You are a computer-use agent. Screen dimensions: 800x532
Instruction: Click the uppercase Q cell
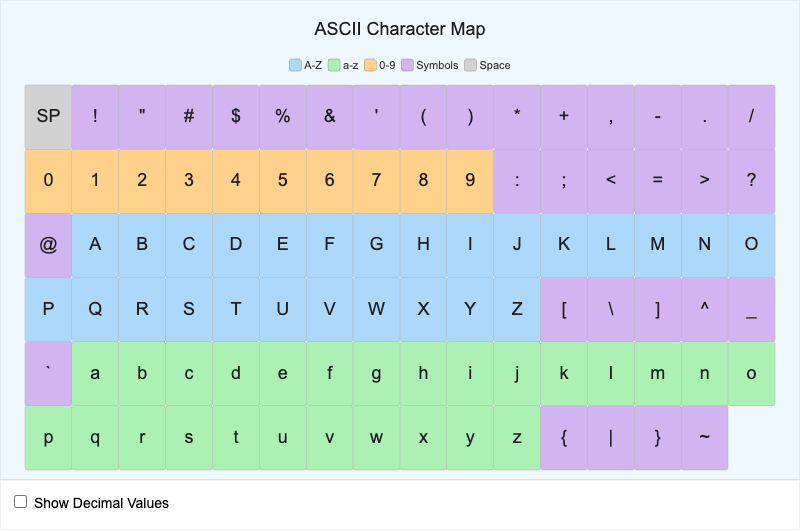coord(95,309)
